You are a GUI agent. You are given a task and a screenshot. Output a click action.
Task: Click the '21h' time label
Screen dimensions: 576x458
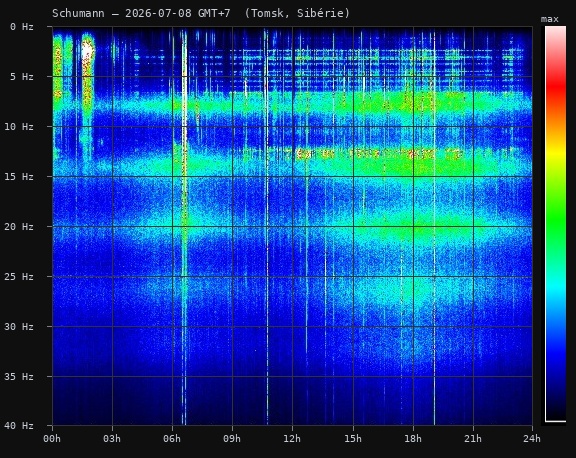[x=473, y=439]
